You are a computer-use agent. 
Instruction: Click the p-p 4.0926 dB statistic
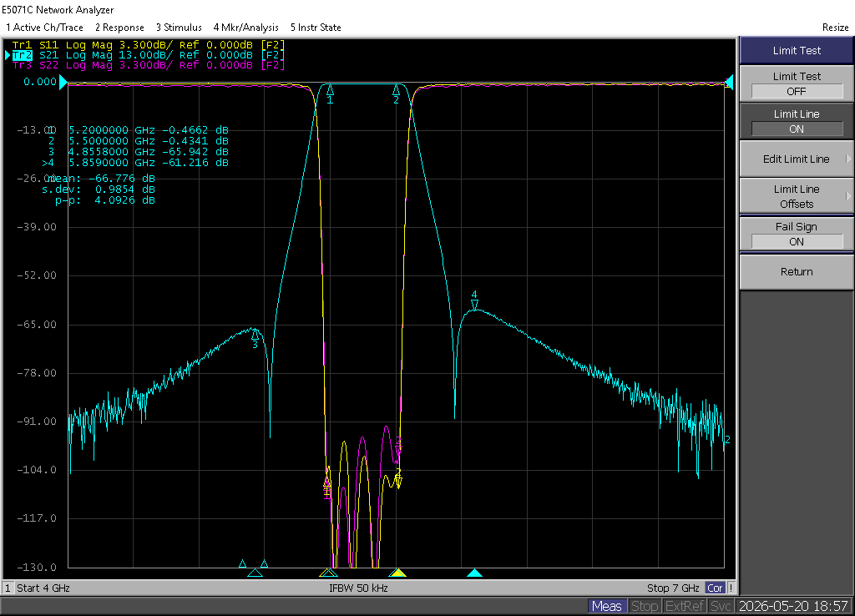coord(105,200)
